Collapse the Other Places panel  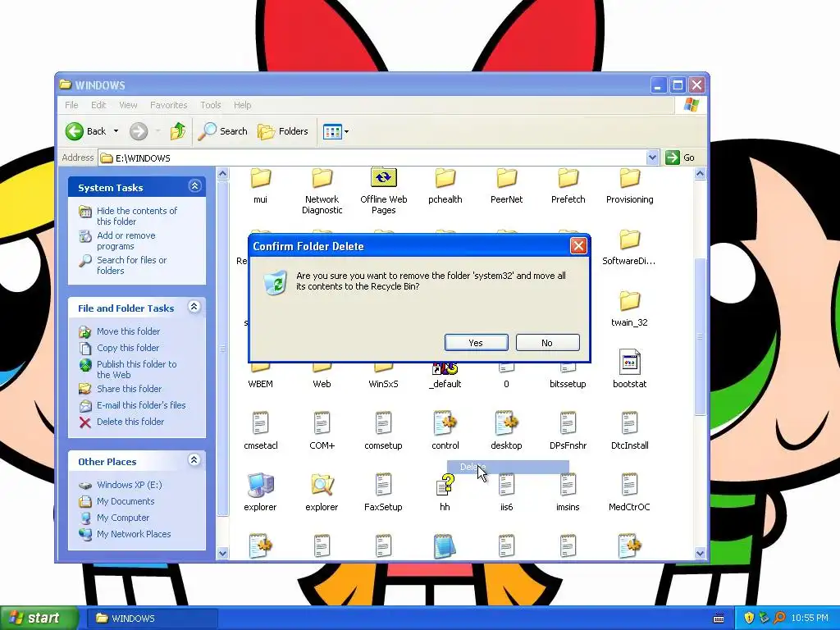point(194,460)
